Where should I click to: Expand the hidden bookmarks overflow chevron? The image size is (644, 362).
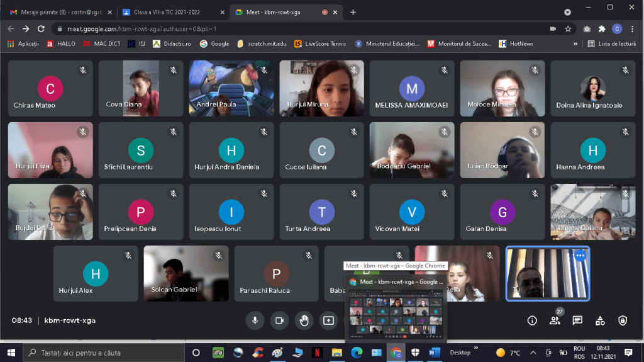click(x=575, y=44)
